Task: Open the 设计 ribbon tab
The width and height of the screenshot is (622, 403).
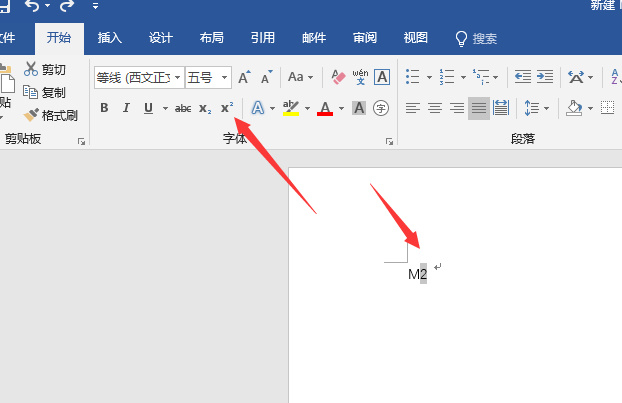Action: point(161,38)
